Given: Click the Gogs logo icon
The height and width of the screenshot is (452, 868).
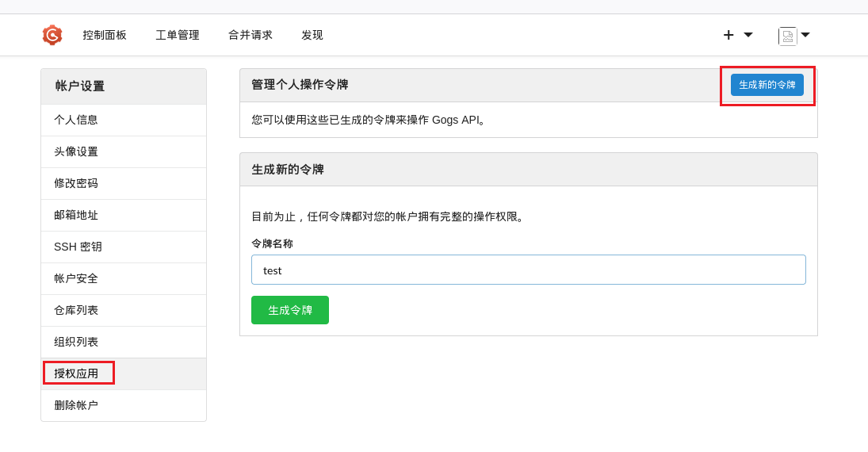Looking at the screenshot, I should (52, 35).
